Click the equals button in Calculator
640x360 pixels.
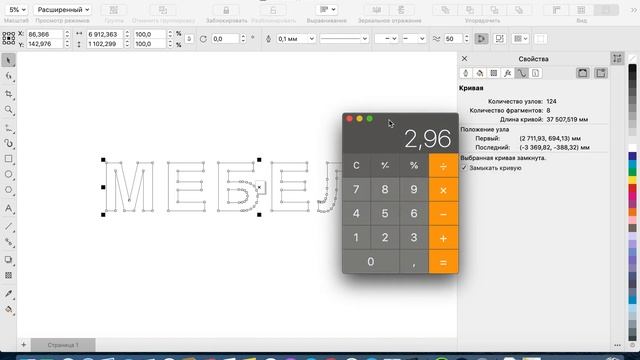444,262
